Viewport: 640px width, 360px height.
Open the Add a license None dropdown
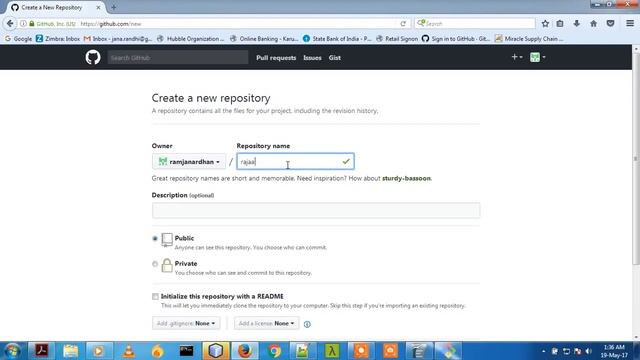point(267,323)
